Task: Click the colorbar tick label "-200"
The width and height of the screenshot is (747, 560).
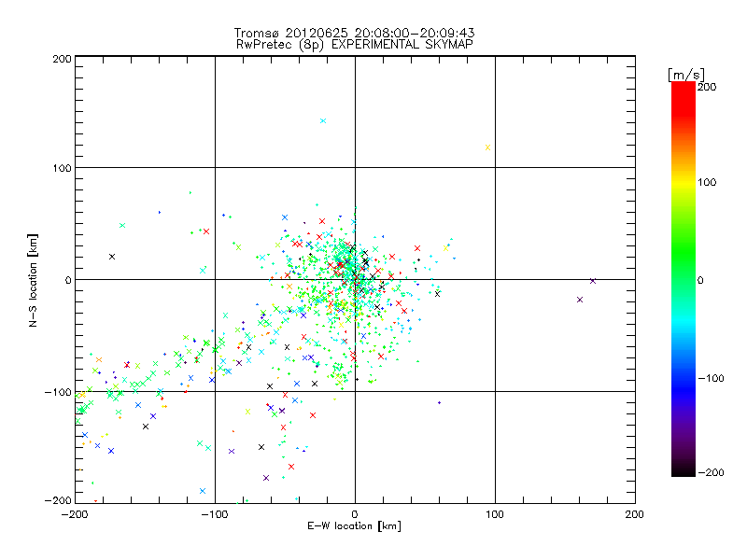Action: tap(711, 473)
